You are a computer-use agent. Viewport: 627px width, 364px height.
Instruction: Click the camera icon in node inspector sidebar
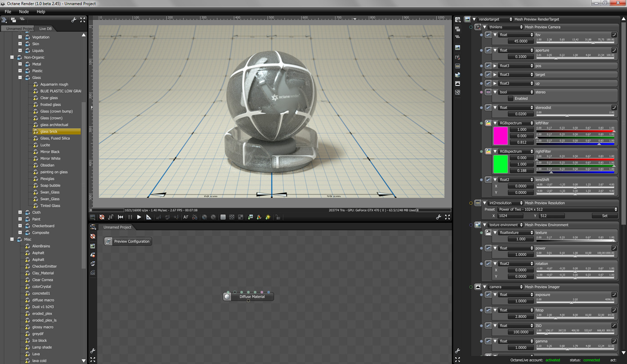[x=457, y=57]
